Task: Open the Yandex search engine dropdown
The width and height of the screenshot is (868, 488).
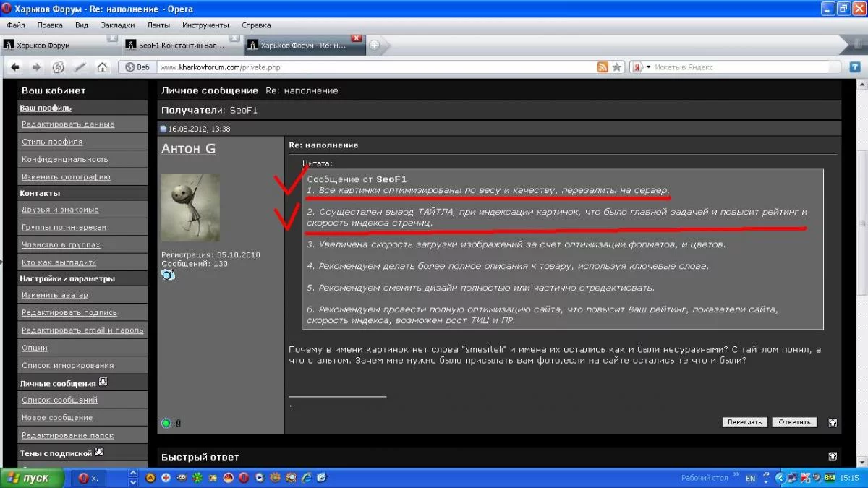Action: (x=648, y=67)
